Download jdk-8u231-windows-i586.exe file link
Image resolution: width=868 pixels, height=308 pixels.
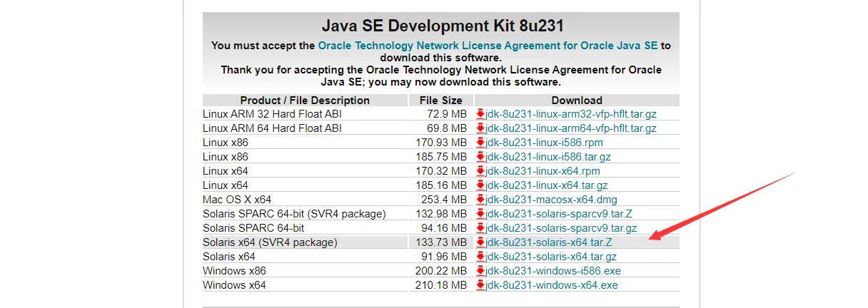552,271
